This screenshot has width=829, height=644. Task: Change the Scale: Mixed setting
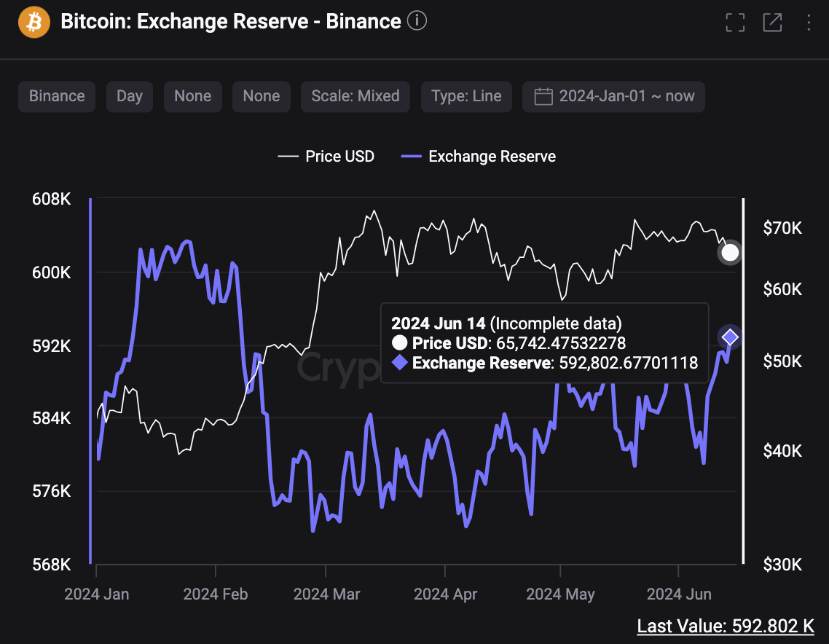point(355,96)
